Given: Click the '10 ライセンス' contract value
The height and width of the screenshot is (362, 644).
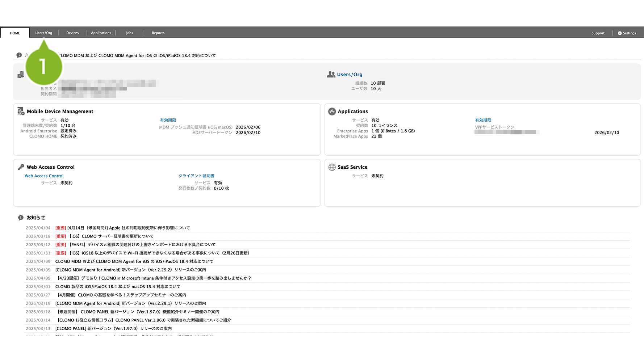Looking at the screenshot, I should pos(384,126).
